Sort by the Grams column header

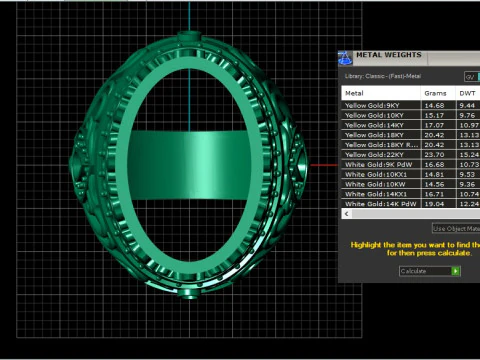[438, 93]
